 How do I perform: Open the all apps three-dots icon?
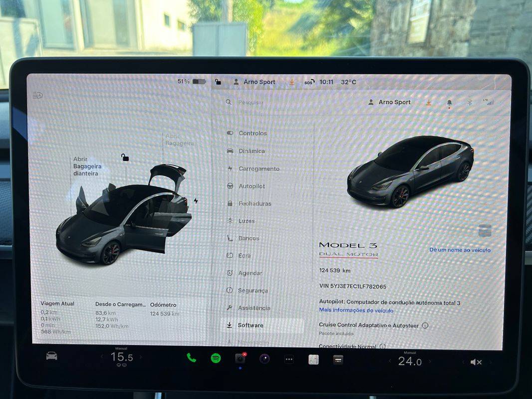289,359
